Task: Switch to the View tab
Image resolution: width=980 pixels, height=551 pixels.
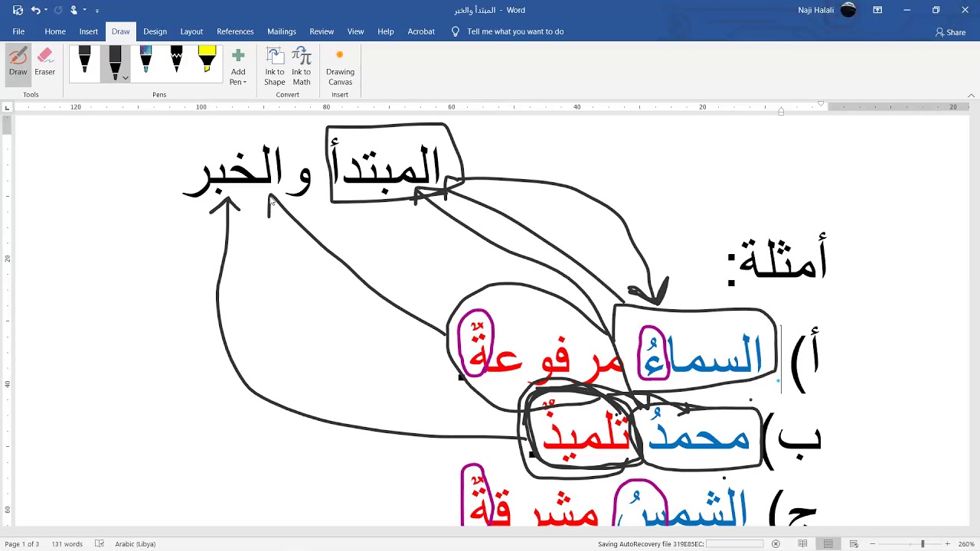Action: [356, 31]
